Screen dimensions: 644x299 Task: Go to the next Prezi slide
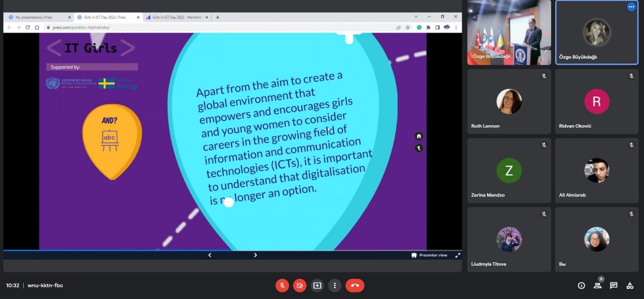coord(255,255)
